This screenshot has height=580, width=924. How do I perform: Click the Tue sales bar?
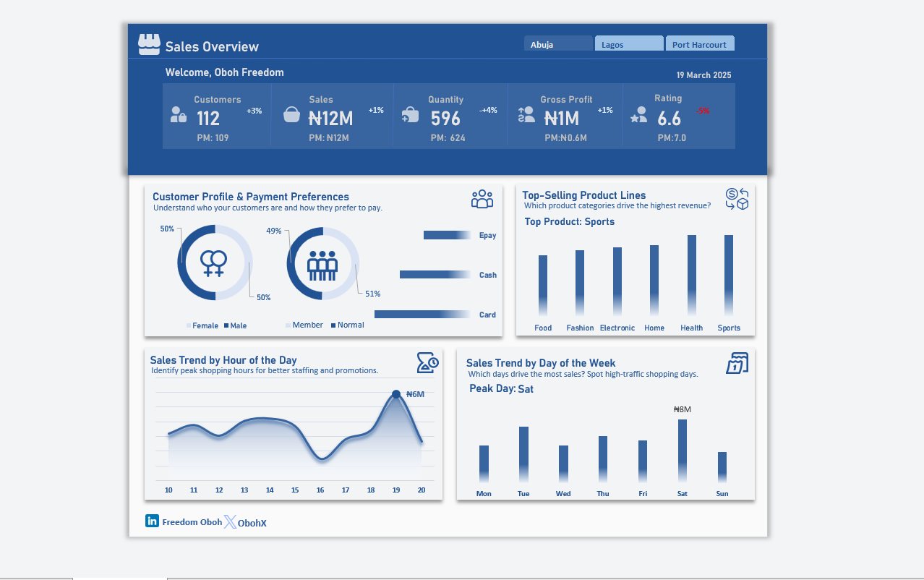(523, 455)
